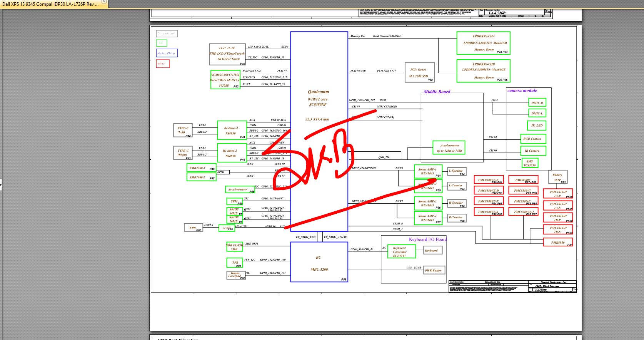Click the TPM block
The height and width of the screenshot is (340, 644).
[235, 201]
